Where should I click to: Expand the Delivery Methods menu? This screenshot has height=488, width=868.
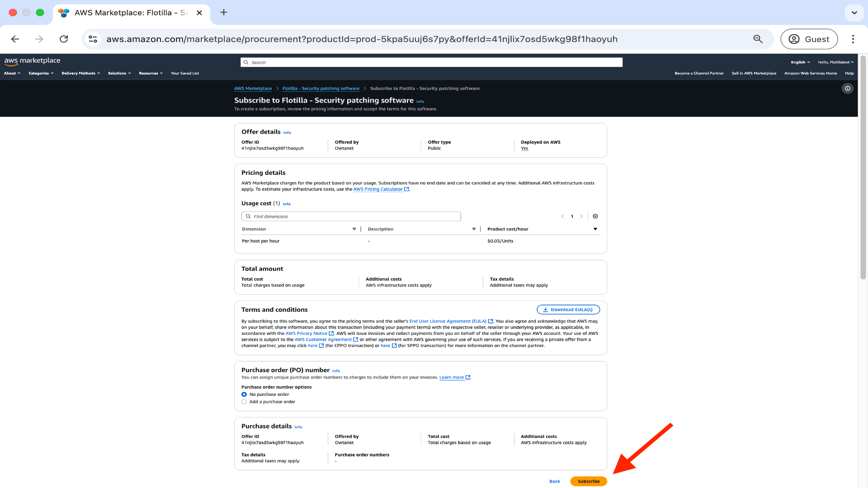80,73
